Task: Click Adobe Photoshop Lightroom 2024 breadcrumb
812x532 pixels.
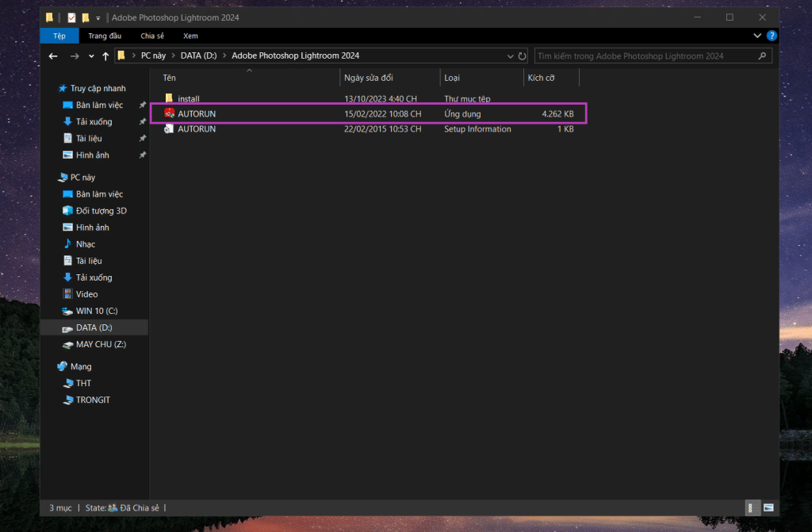Action: pos(295,55)
